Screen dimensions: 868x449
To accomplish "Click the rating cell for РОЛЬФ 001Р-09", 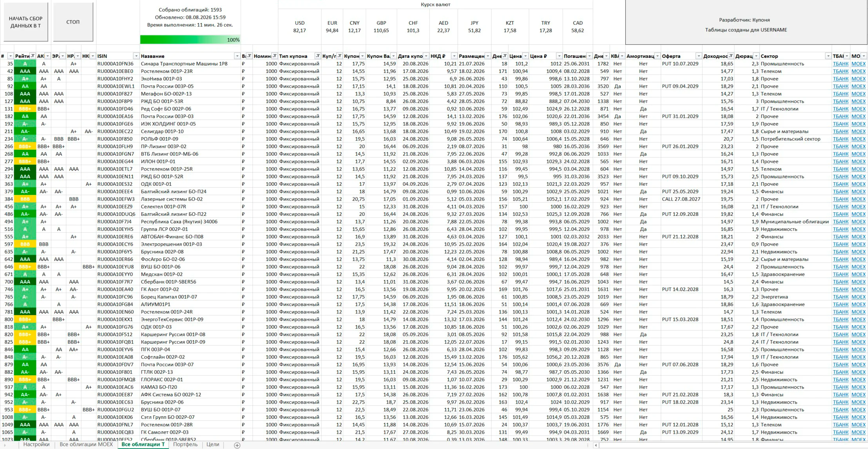I will click(25, 139).
